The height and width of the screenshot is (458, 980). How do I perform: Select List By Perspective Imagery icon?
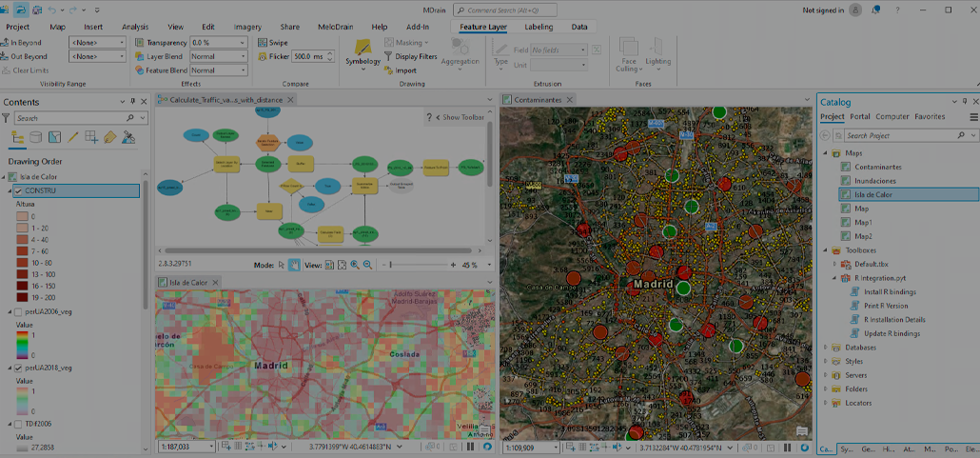tap(128, 137)
